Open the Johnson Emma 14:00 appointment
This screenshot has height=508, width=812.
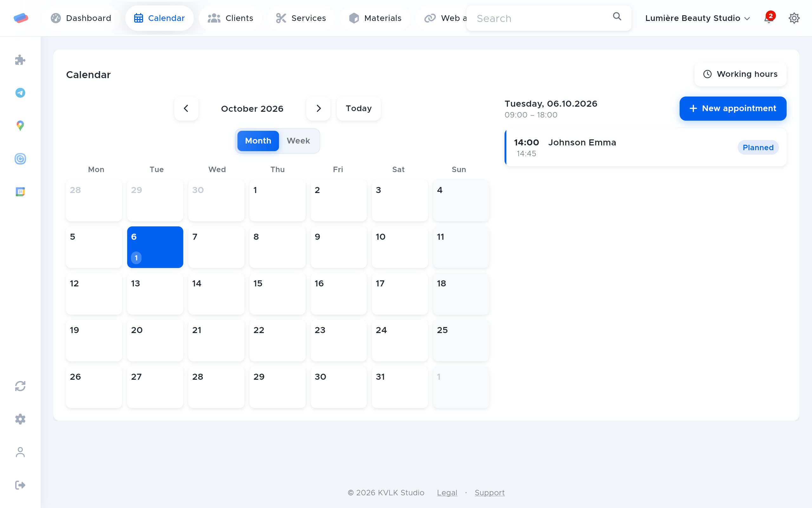[645, 148]
